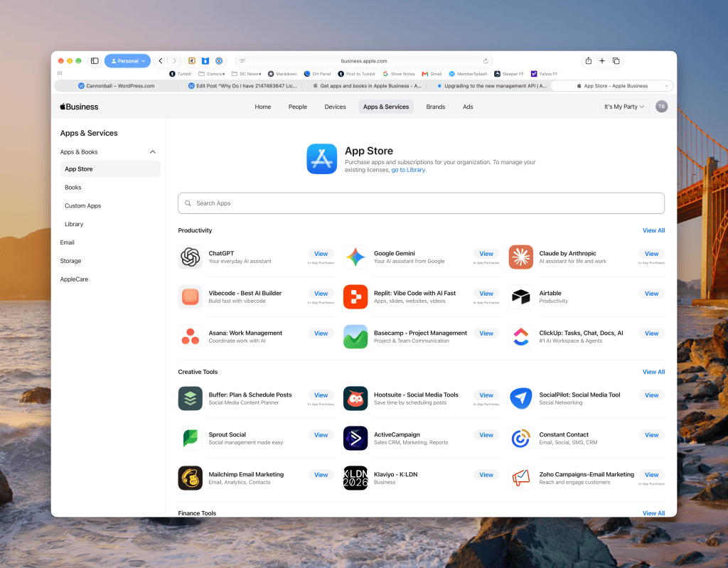Open the Basecamp app icon

point(355,337)
